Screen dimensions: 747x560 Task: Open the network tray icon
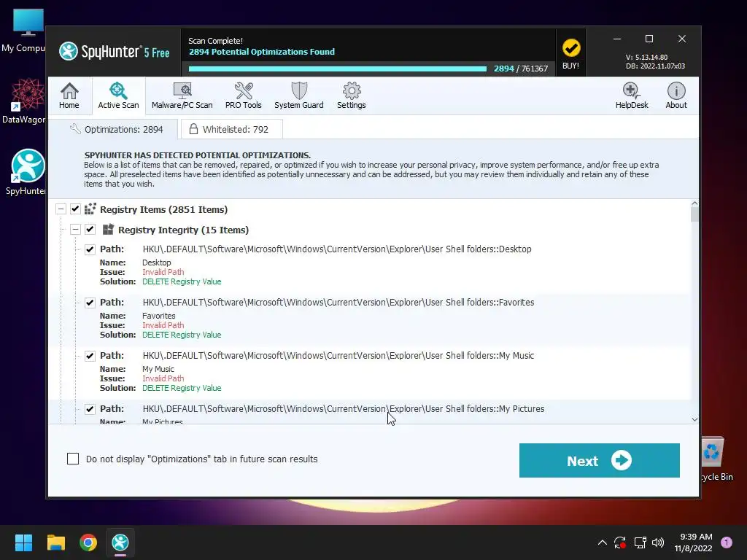[640, 542]
